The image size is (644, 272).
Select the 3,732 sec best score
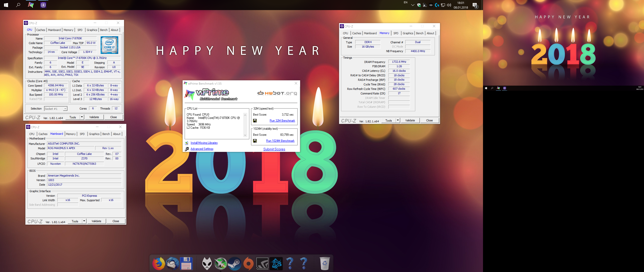point(288,115)
